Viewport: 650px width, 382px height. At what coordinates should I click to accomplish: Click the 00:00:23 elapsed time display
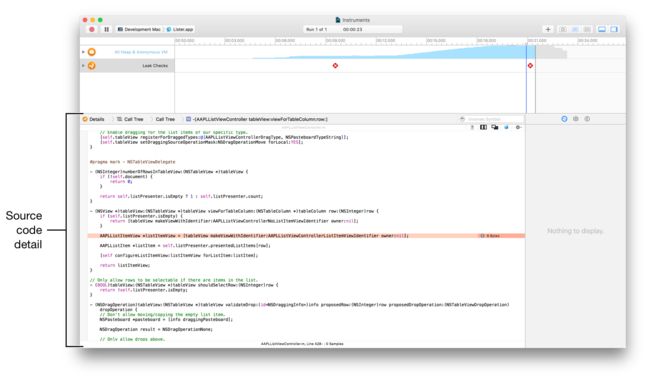coord(352,29)
